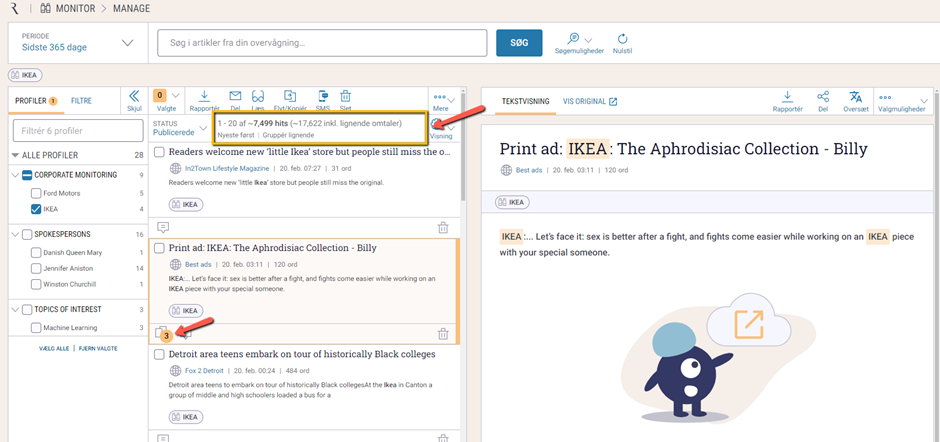Tick the Winston Churchill checkbox
The width and height of the screenshot is (940, 442).
(x=36, y=284)
